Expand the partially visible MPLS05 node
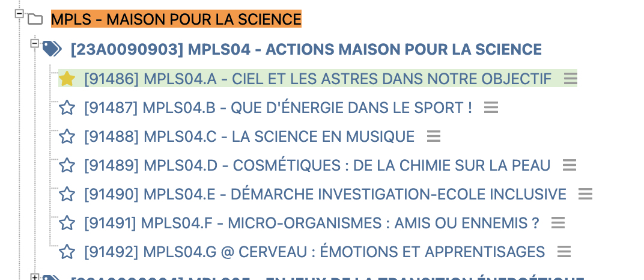This screenshot has width=644, height=280. [x=35, y=278]
